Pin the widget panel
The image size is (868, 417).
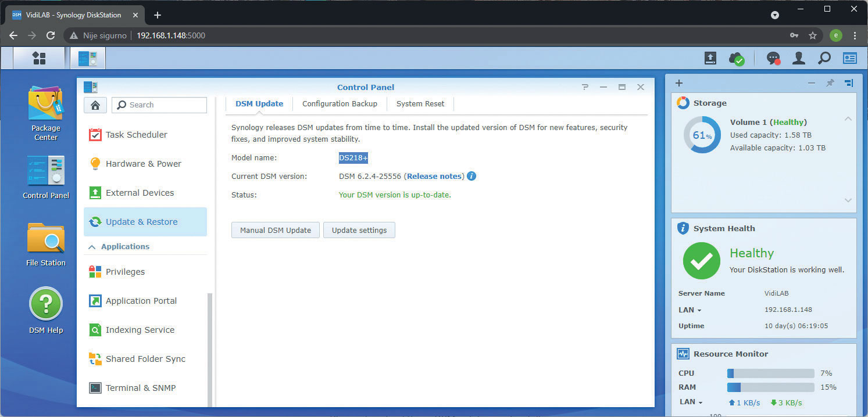(x=830, y=83)
